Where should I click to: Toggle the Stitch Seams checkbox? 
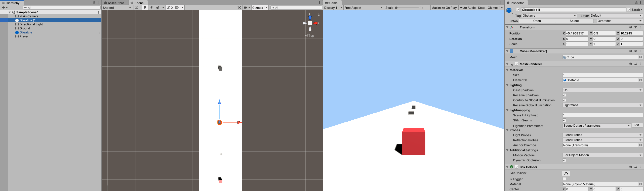[x=564, y=120]
